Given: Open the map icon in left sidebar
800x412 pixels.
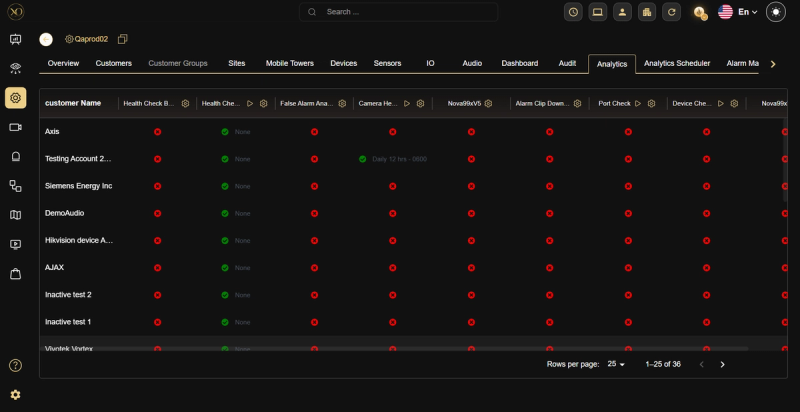Looking at the screenshot, I should [15, 214].
